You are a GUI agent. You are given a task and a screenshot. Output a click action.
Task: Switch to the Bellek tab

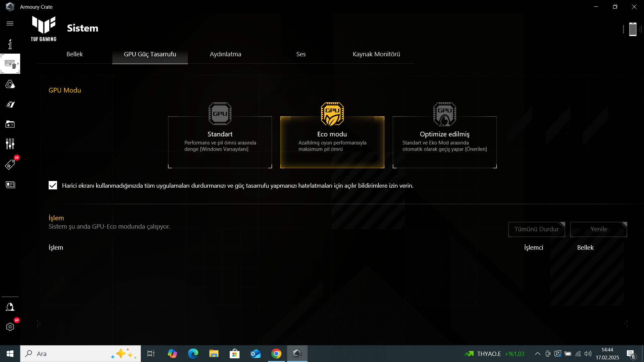pyautogui.click(x=74, y=54)
